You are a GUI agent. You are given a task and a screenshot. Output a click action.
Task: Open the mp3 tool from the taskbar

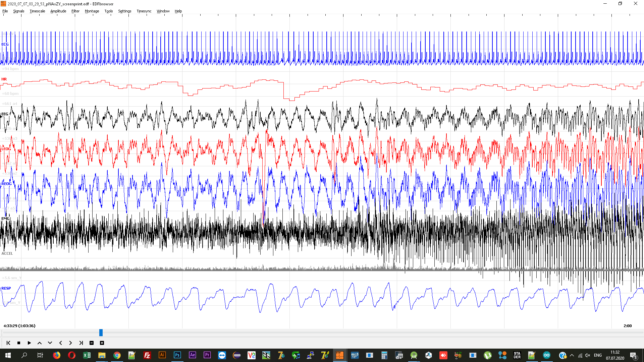[355, 355]
